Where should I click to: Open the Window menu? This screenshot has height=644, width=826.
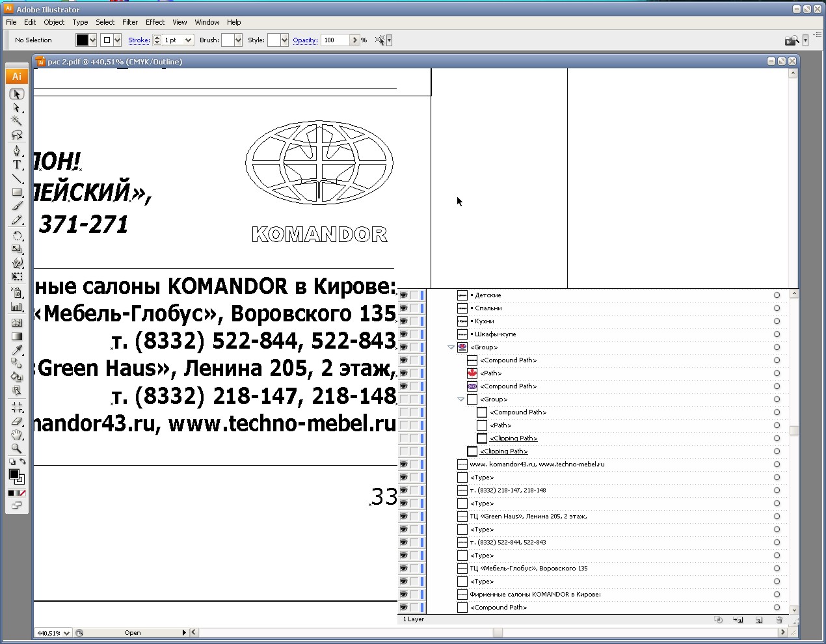207,22
